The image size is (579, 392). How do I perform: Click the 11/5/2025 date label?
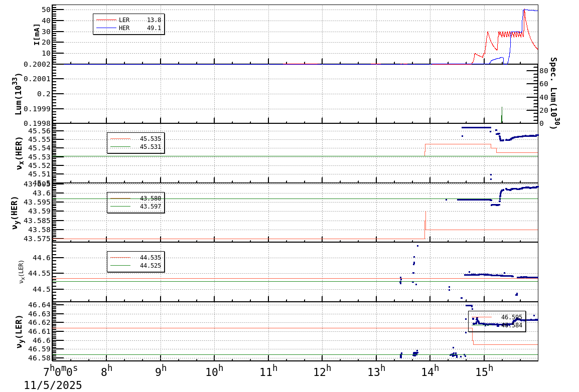53,385
